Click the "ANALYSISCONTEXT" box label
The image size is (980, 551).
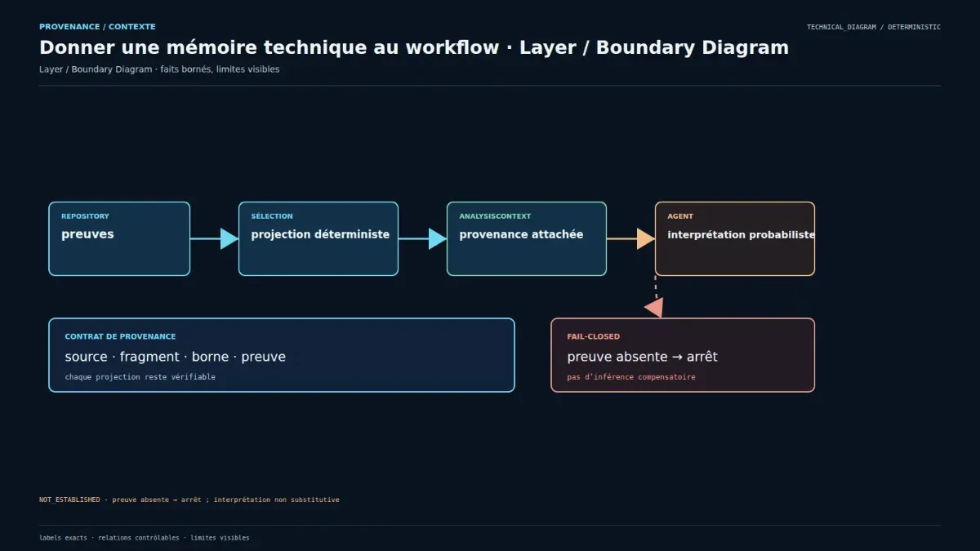[495, 216]
